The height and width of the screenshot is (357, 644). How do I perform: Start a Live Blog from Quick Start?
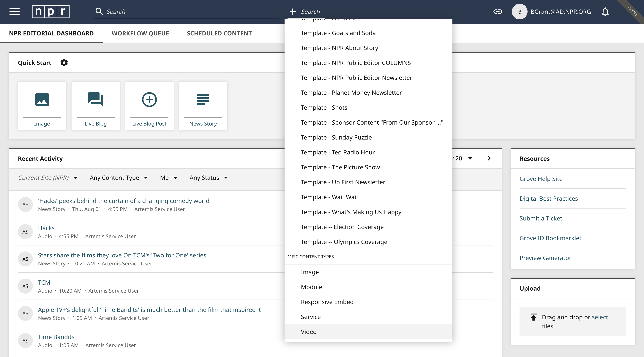tap(95, 106)
